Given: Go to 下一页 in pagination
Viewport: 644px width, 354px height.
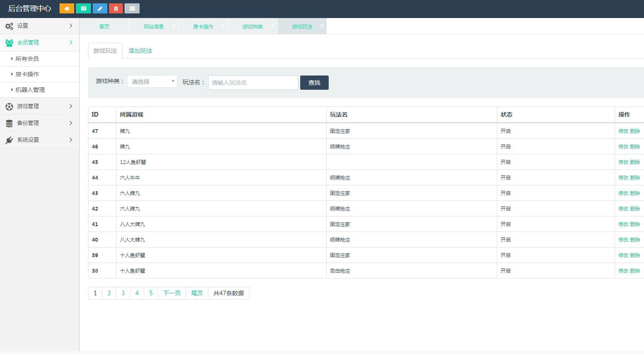Looking at the screenshot, I should coord(172,293).
